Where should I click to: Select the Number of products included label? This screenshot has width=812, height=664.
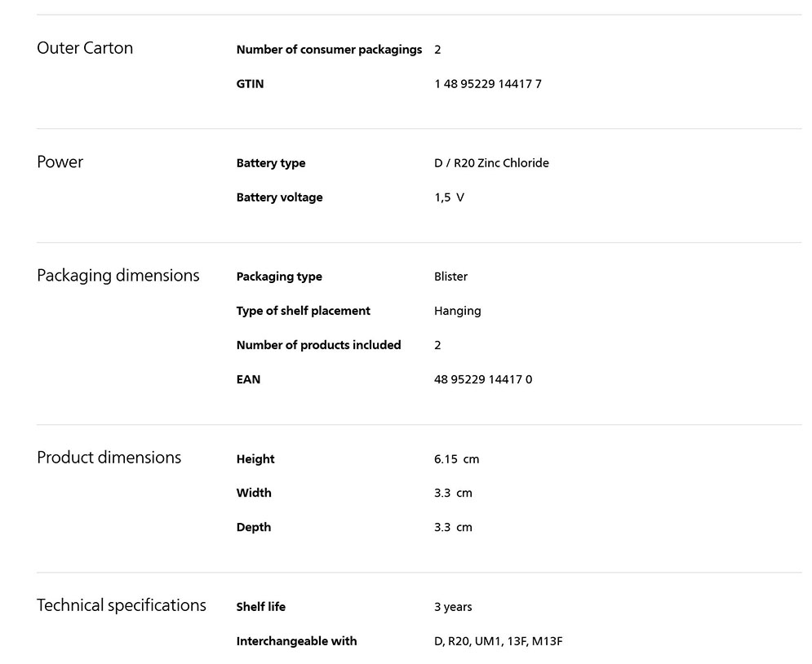(x=318, y=345)
